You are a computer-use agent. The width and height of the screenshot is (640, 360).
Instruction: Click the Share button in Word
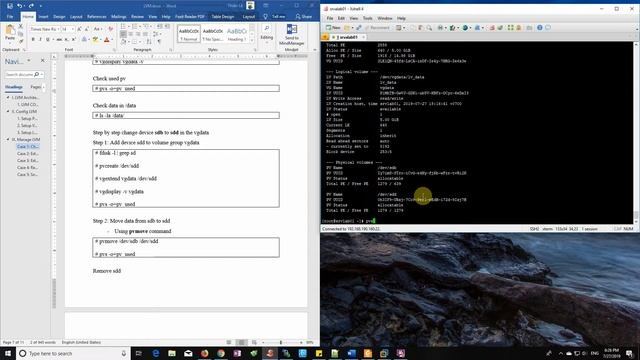pos(304,17)
